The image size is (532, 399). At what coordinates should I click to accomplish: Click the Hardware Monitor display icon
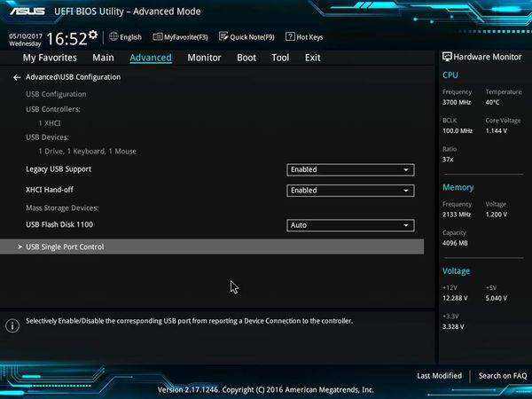[x=447, y=57]
